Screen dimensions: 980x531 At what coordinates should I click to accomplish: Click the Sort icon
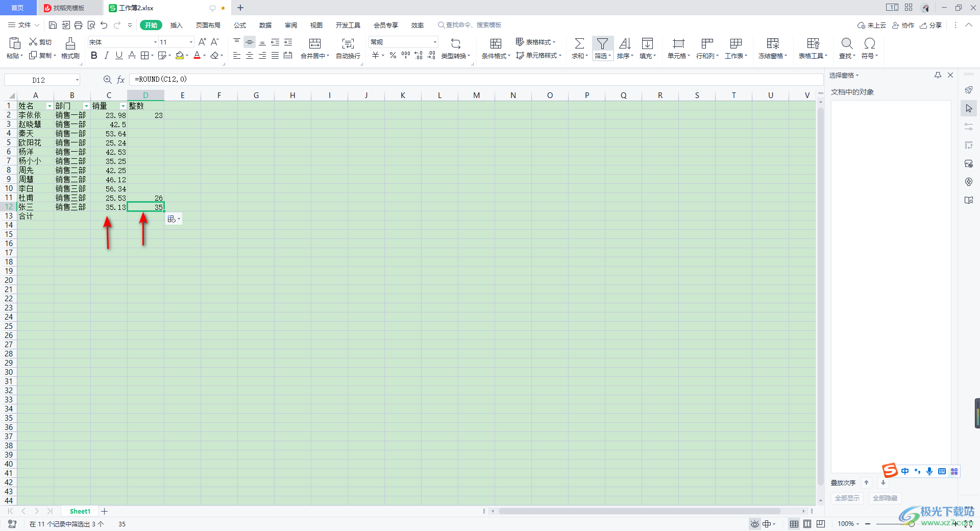[x=625, y=43]
